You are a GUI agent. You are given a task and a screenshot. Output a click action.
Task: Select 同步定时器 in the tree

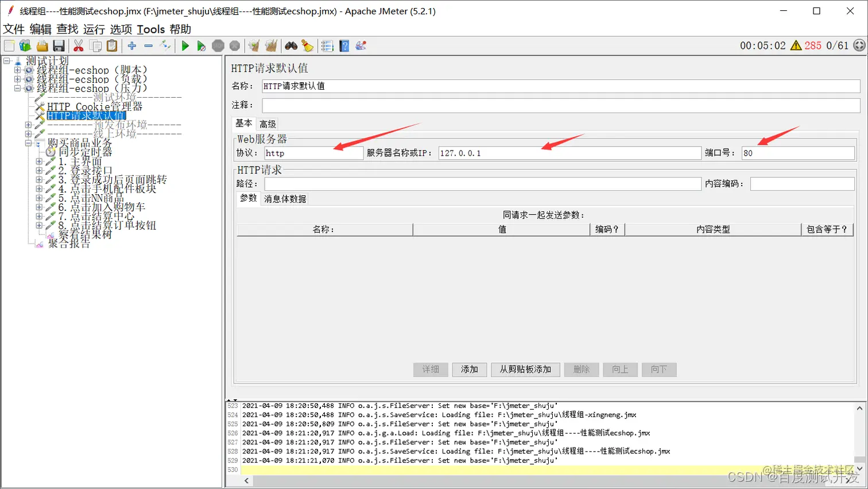[86, 152]
